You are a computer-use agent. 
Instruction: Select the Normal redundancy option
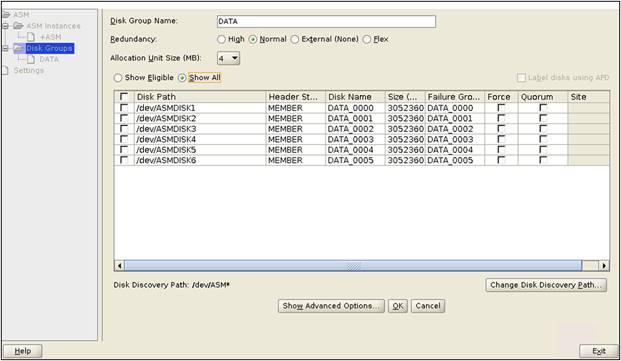pyautogui.click(x=253, y=39)
